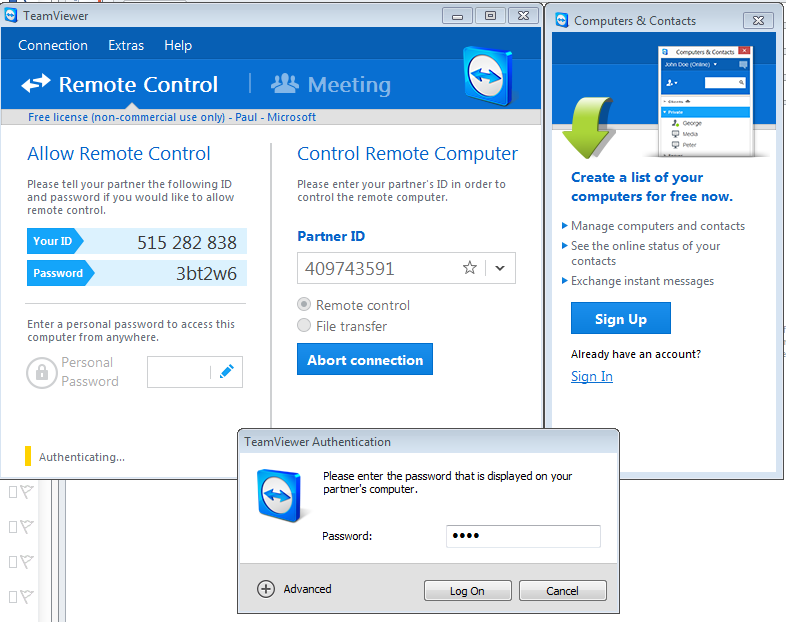The width and height of the screenshot is (786, 622).
Task: Maximize the TeamViewer main window
Action: pos(490,16)
